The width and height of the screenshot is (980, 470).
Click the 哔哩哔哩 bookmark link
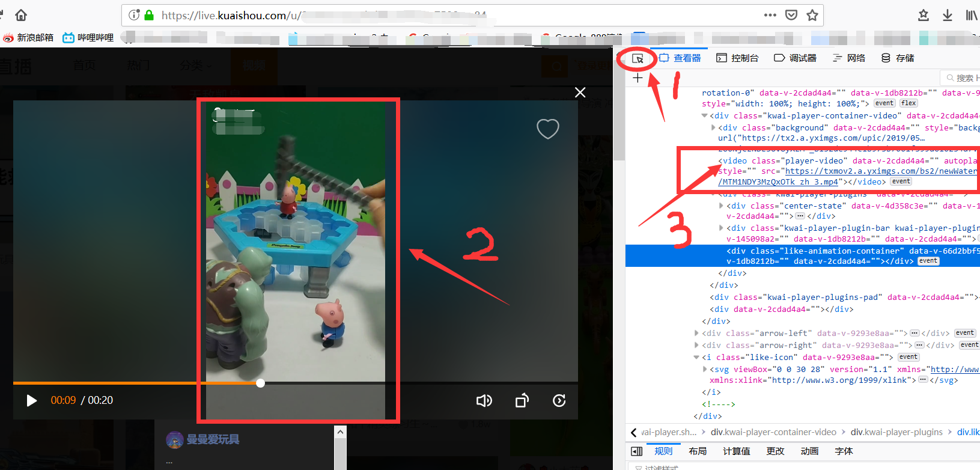(x=88, y=38)
